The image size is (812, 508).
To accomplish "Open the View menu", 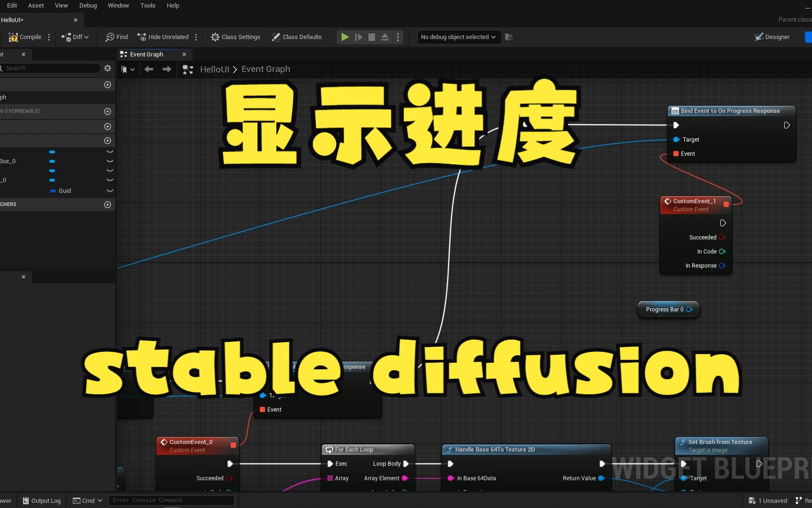I will (61, 6).
